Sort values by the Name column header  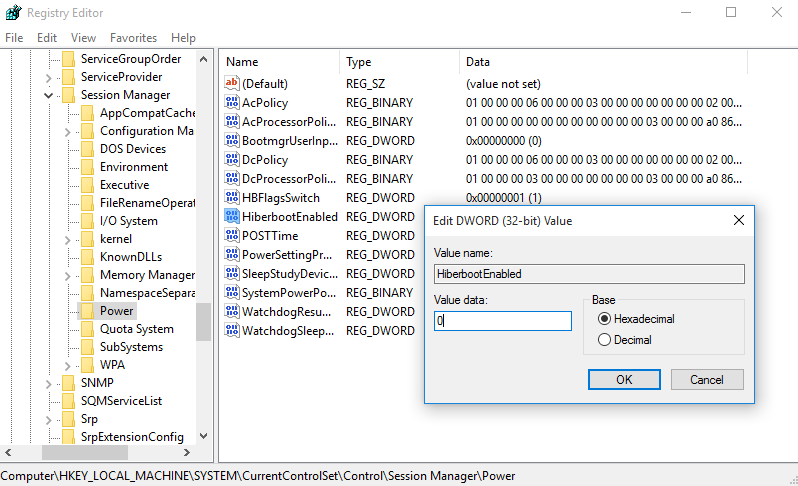pyautogui.click(x=280, y=62)
